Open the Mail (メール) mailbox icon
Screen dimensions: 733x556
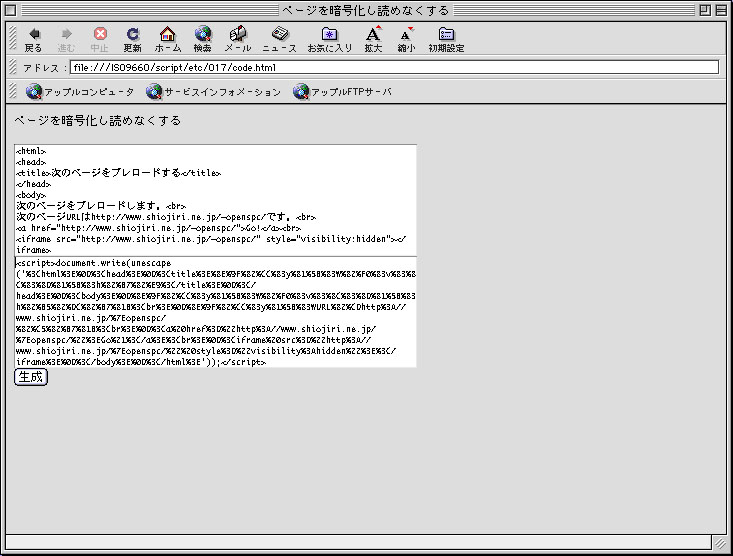coord(238,39)
